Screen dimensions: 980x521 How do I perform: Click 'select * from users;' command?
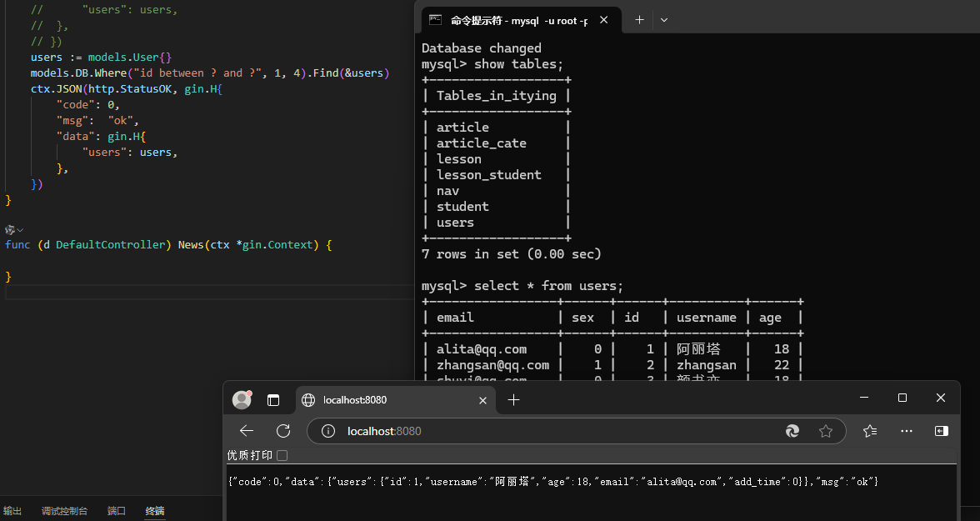[548, 286]
